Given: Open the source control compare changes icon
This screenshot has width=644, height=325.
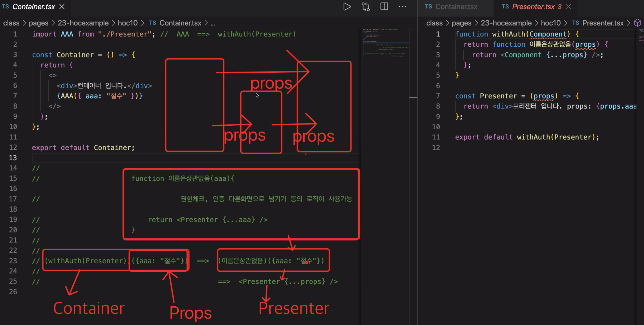Looking at the screenshot, I should [365, 7].
